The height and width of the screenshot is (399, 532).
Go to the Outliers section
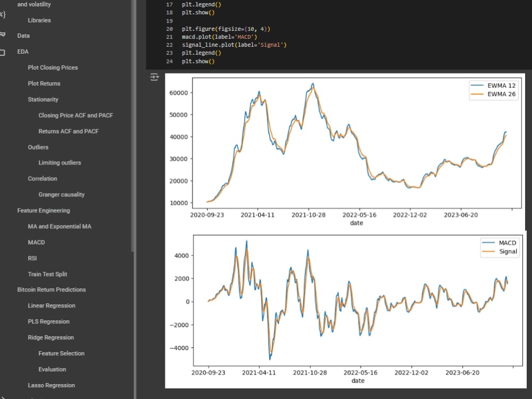(x=38, y=147)
